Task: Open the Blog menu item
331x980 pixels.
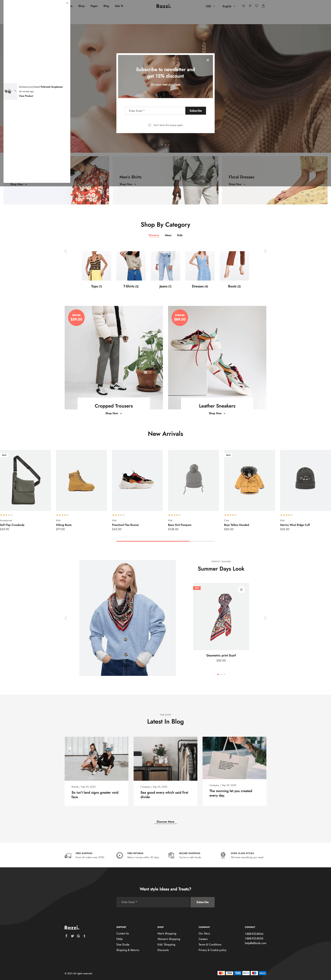Action: (106, 6)
